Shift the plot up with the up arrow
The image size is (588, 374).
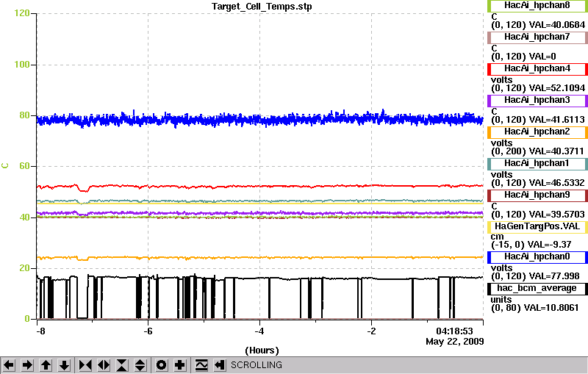46,365
